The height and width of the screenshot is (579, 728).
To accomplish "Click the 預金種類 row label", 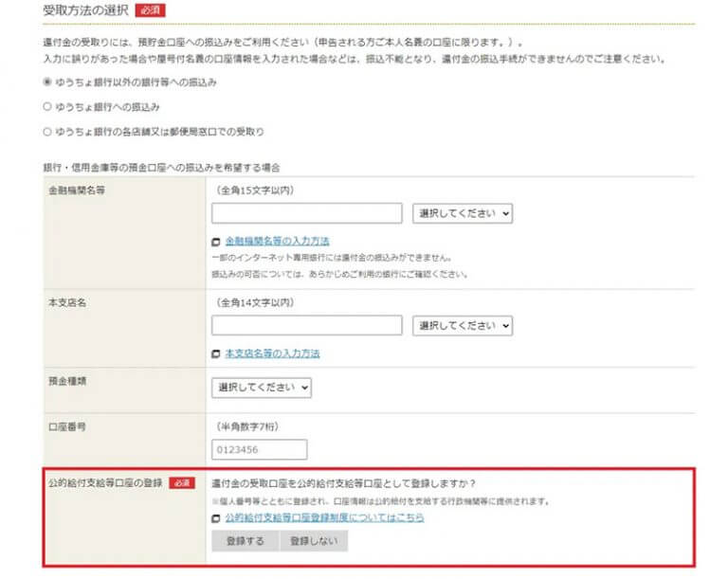I will (x=67, y=381).
